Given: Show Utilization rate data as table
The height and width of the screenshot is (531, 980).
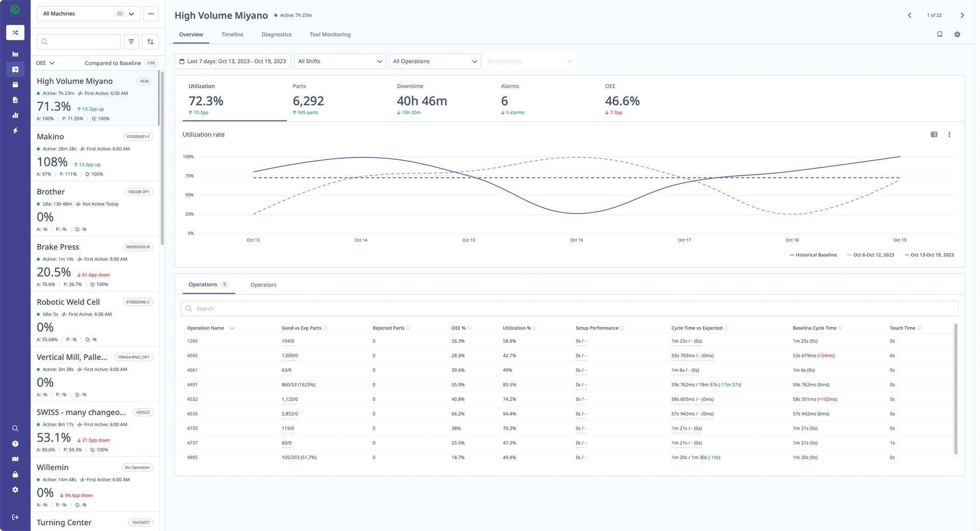Looking at the screenshot, I should [x=934, y=134].
